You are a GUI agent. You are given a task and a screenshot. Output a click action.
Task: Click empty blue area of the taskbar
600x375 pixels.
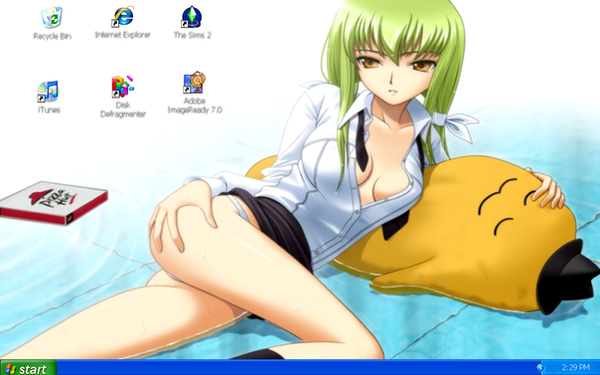click(x=295, y=368)
